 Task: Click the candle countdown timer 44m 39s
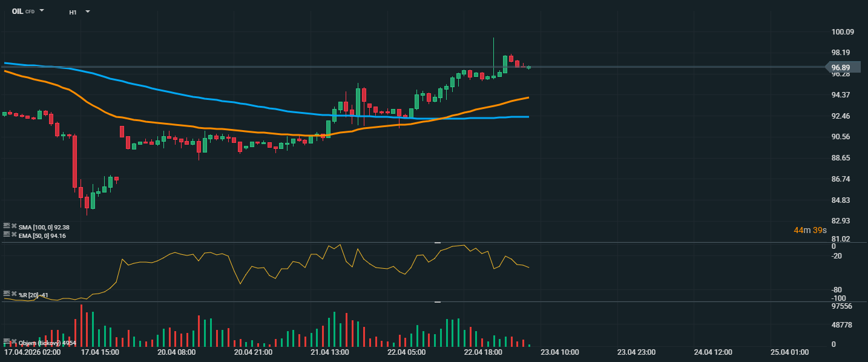click(811, 231)
